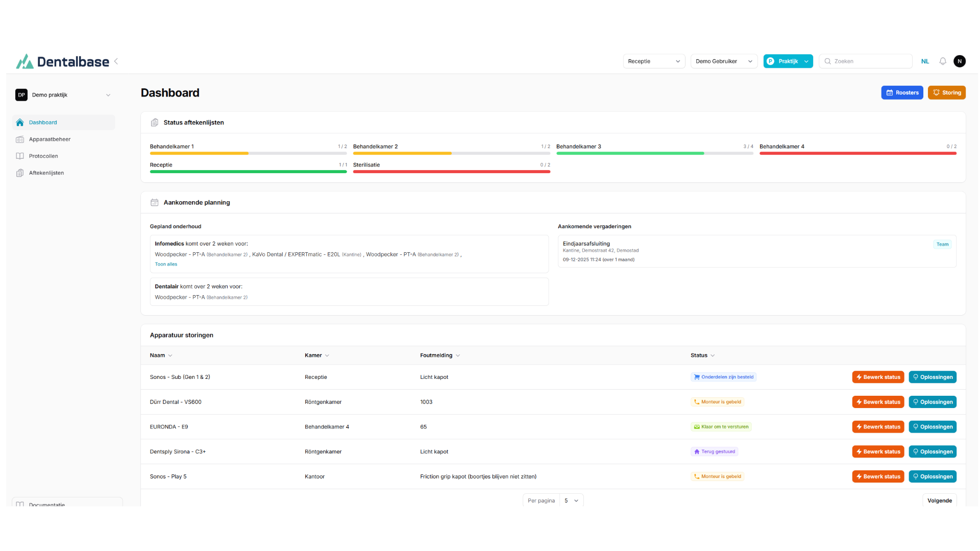Click the Roosters button
Image resolution: width=980 pixels, height=551 pixels.
(x=902, y=92)
